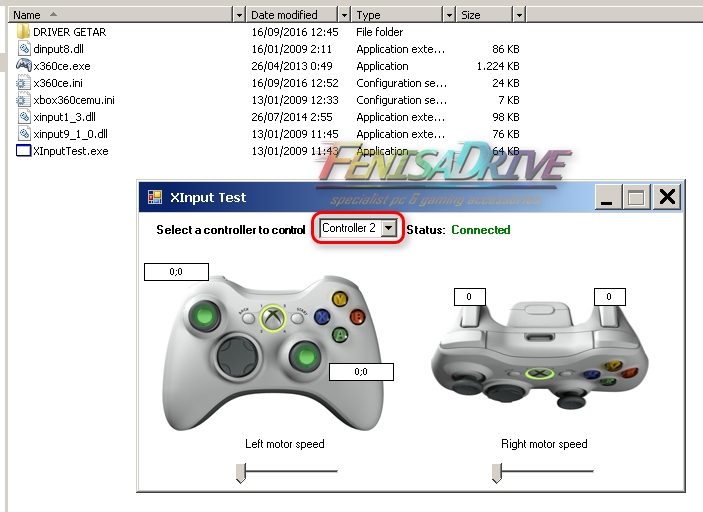Sort files by Name column header
The width and height of the screenshot is (703, 512).
(121, 15)
